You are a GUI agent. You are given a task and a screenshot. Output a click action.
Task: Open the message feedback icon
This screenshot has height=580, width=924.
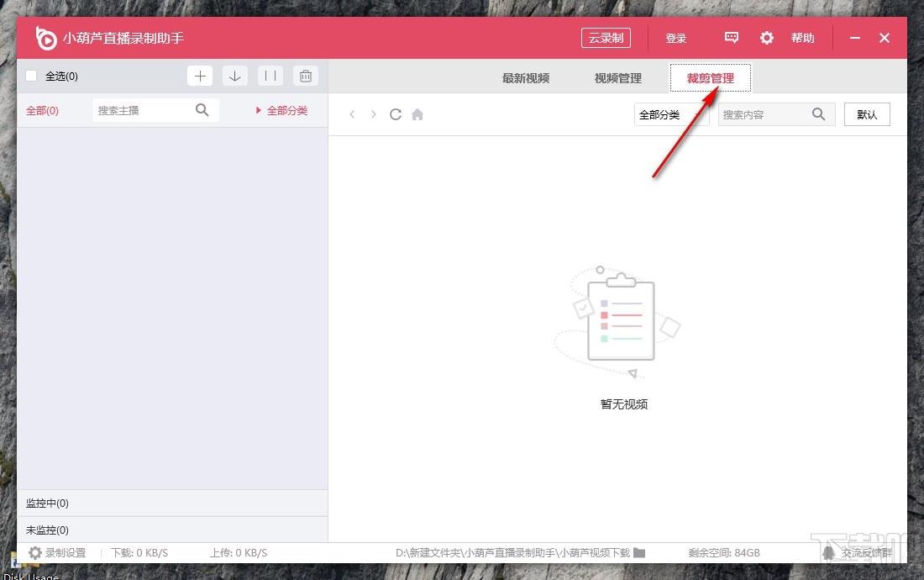[x=732, y=38]
